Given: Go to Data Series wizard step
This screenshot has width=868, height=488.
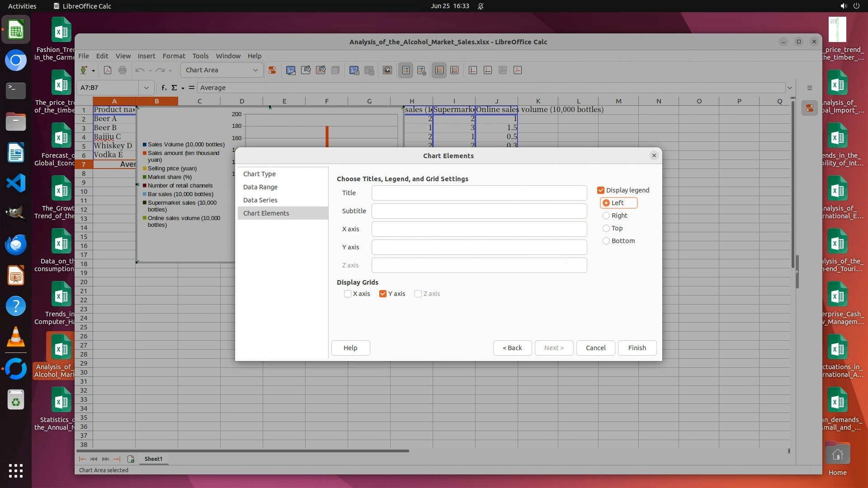Looking at the screenshot, I should 260,200.
